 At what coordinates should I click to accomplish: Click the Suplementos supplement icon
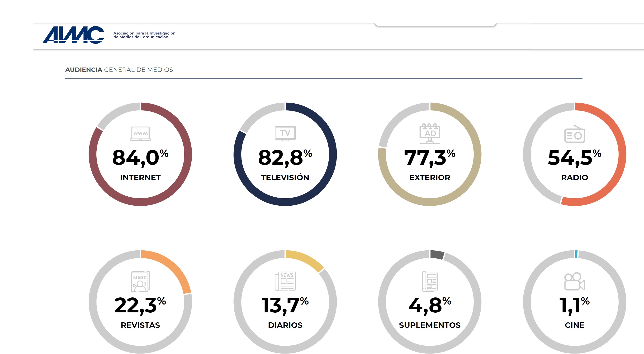[x=430, y=281]
